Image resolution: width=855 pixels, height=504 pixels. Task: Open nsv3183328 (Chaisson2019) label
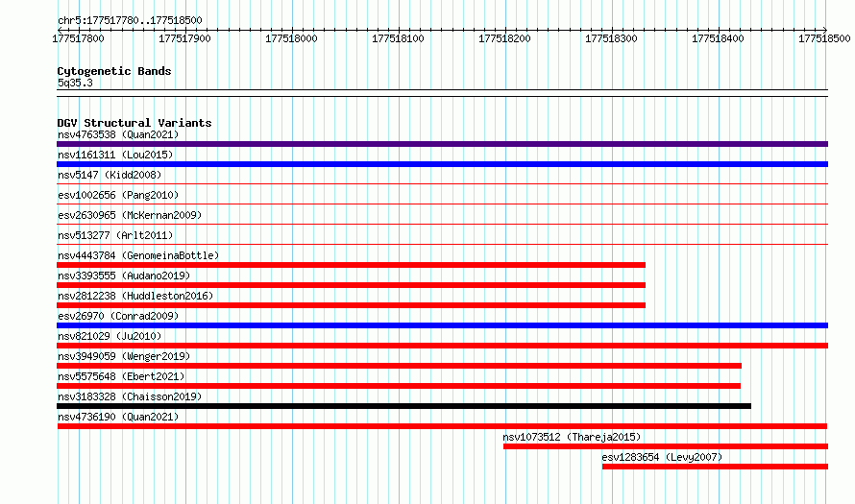pyautogui.click(x=130, y=396)
